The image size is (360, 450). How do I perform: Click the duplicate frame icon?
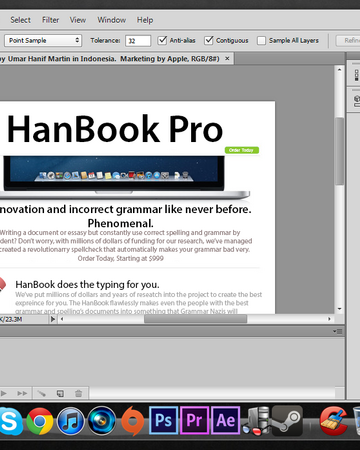click(x=60, y=394)
